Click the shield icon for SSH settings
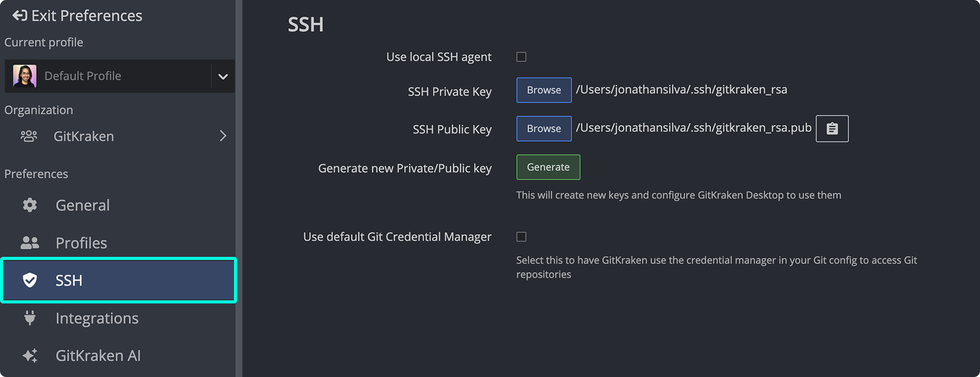The width and height of the screenshot is (980, 377). tap(29, 280)
